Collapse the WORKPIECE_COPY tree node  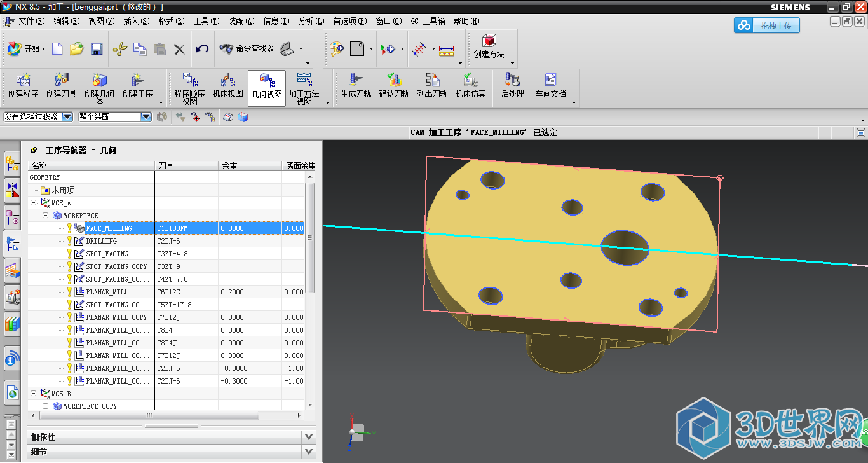pos(46,406)
